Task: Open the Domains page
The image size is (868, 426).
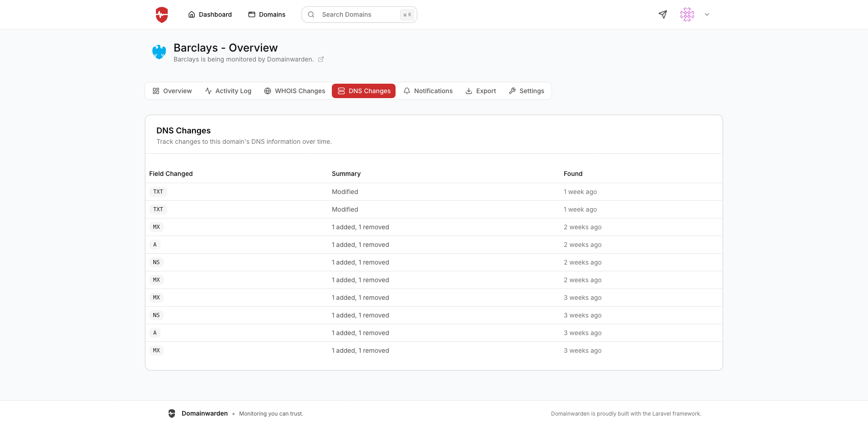Action: tap(267, 14)
